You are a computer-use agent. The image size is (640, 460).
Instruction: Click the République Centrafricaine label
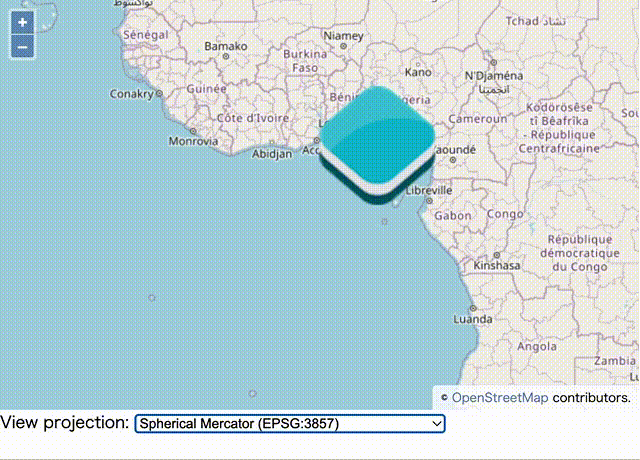click(x=559, y=128)
